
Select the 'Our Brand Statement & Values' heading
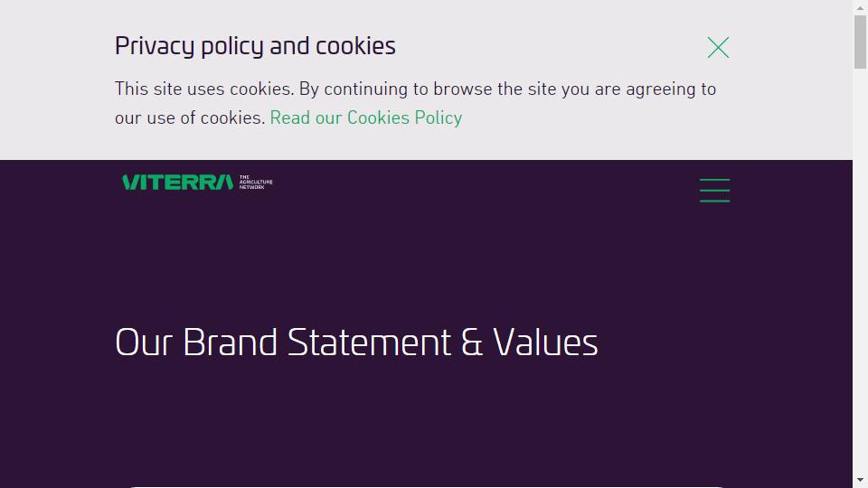[356, 343]
